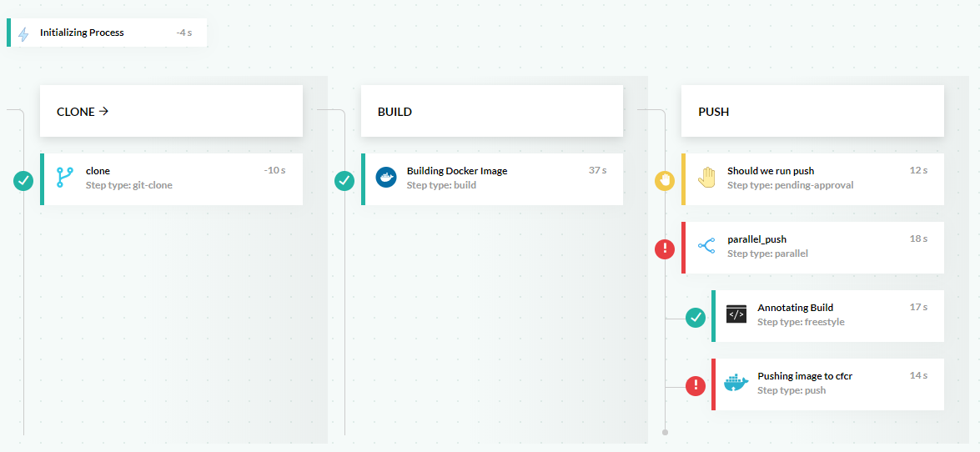Image resolution: width=980 pixels, height=452 pixels.
Task: Click the parallel branches icon on parallel_push
Action: pyautogui.click(x=706, y=246)
